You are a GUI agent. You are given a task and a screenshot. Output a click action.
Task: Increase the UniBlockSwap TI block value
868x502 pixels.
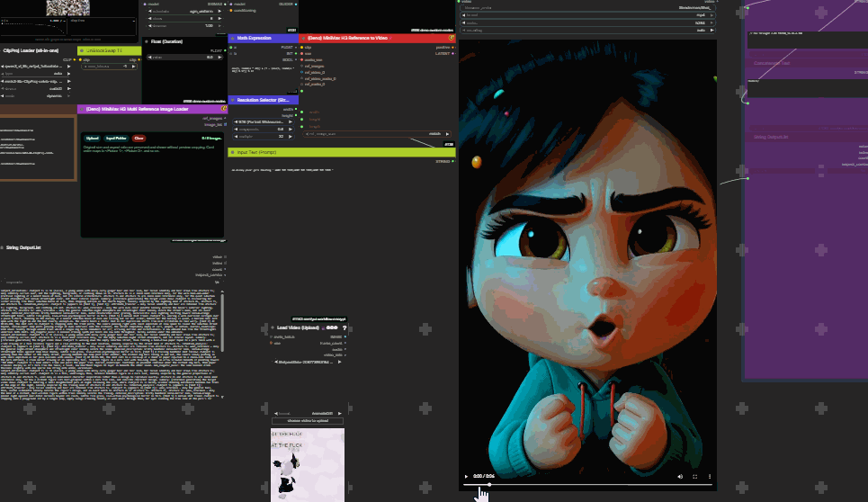point(133,67)
